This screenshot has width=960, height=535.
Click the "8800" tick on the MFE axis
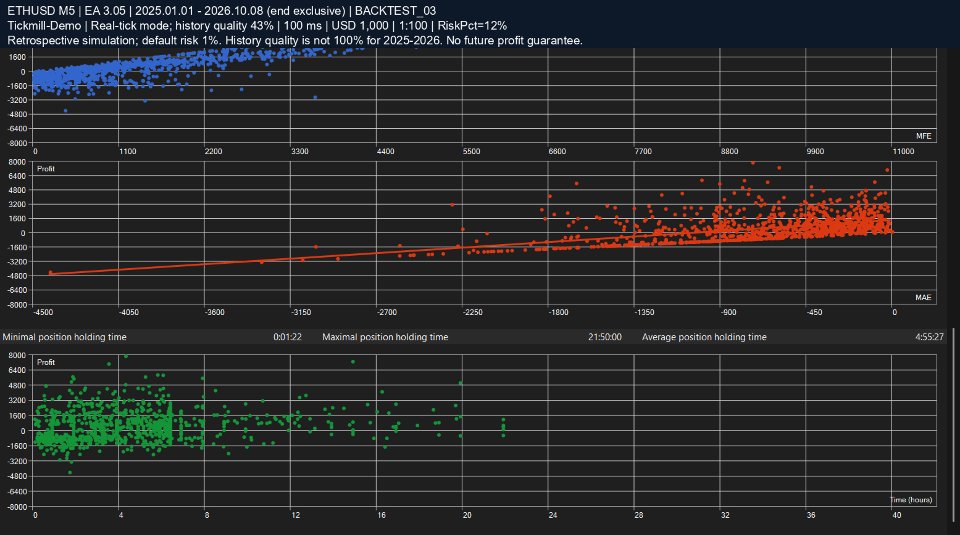(x=729, y=151)
